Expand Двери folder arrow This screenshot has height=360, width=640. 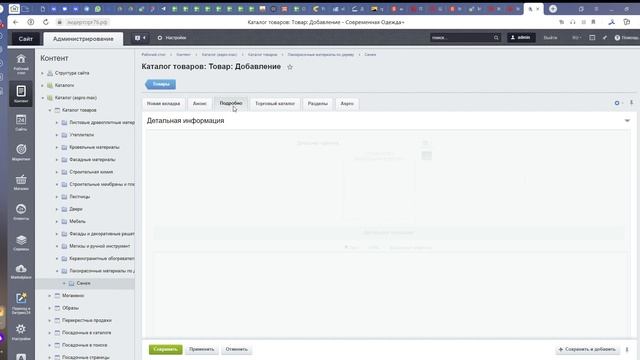[x=57, y=209]
